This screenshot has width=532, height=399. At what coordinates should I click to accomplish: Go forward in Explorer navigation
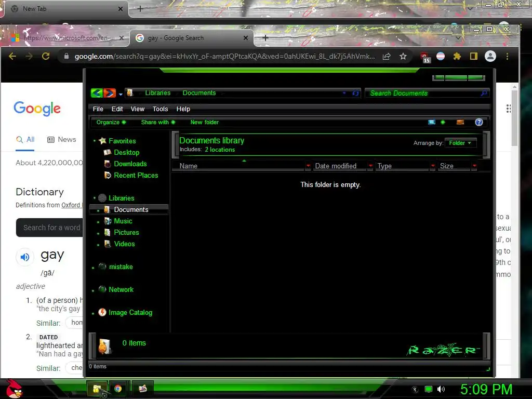tap(110, 93)
